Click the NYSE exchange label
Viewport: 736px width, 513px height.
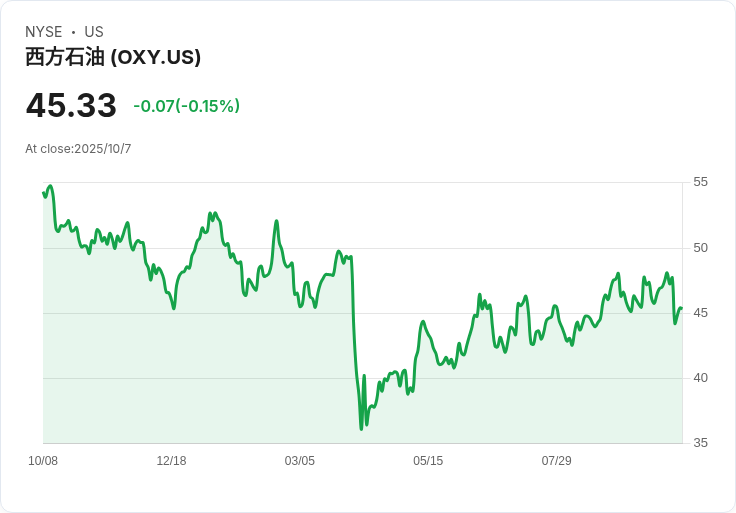coord(44,32)
